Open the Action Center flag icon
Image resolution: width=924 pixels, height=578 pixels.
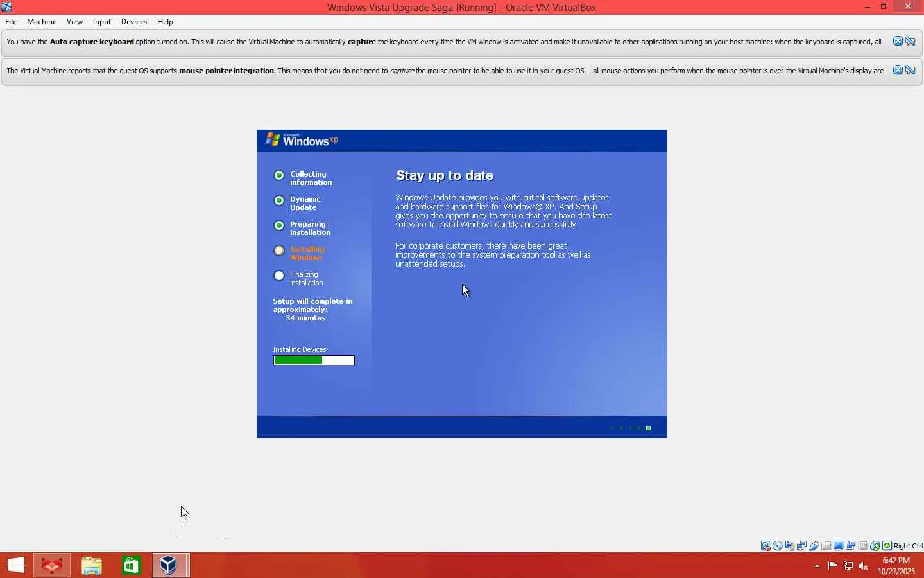[x=833, y=566]
